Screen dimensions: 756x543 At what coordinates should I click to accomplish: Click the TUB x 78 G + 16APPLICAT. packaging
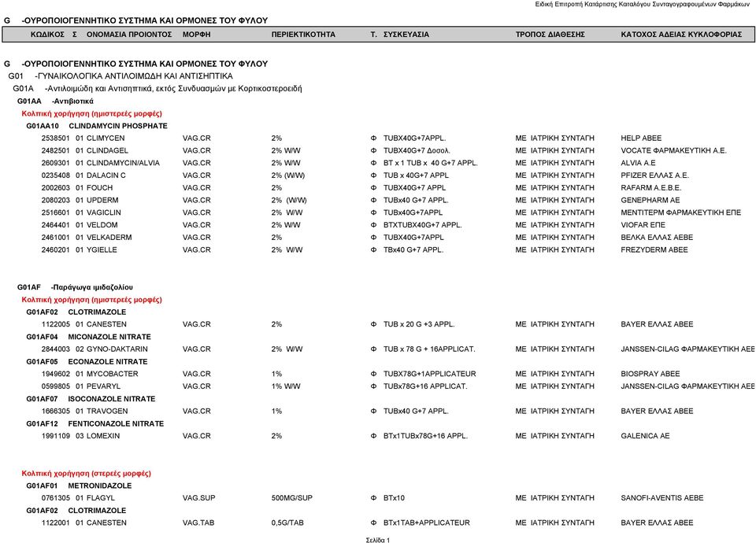(429, 349)
